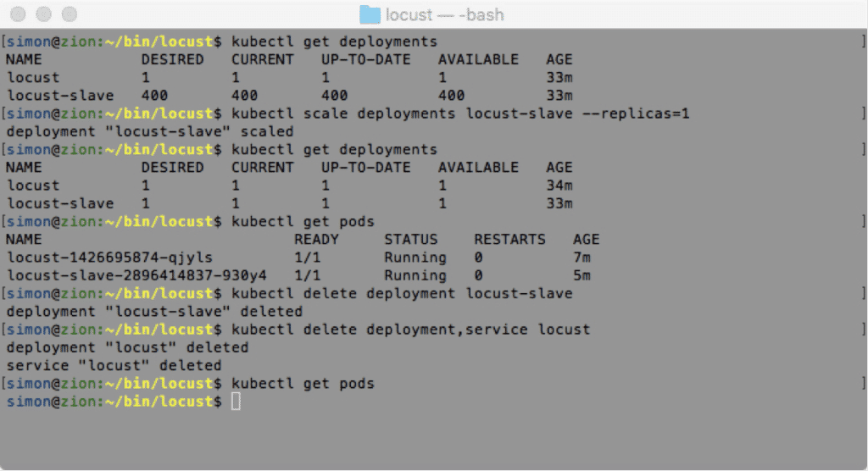Click Running status of locust-slave-2896414837-930y4

415,275
